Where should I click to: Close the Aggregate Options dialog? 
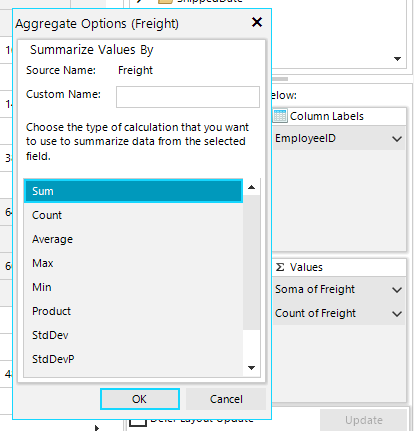pyautogui.click(x=257, y=22)
